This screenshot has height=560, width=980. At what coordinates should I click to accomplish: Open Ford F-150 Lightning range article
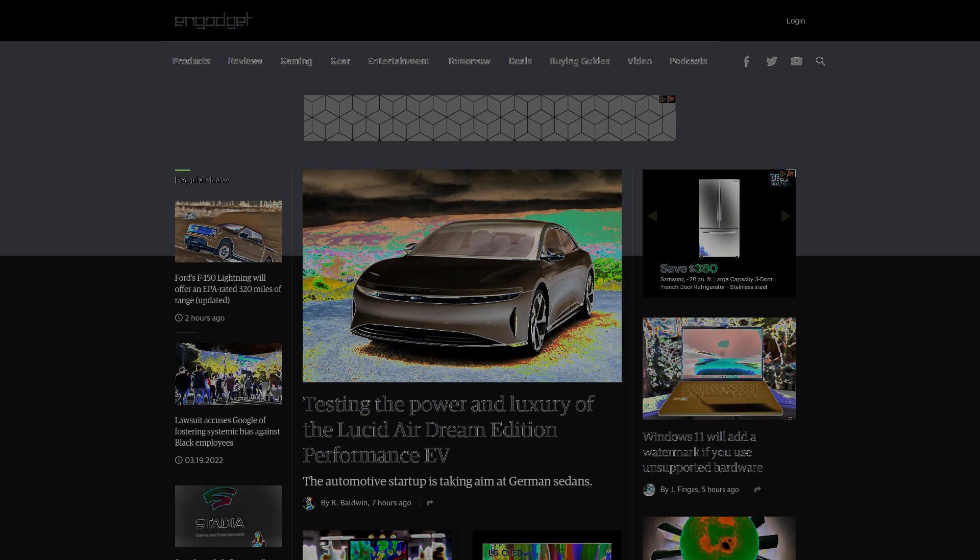pyautogui.click(x=228, y=289)
